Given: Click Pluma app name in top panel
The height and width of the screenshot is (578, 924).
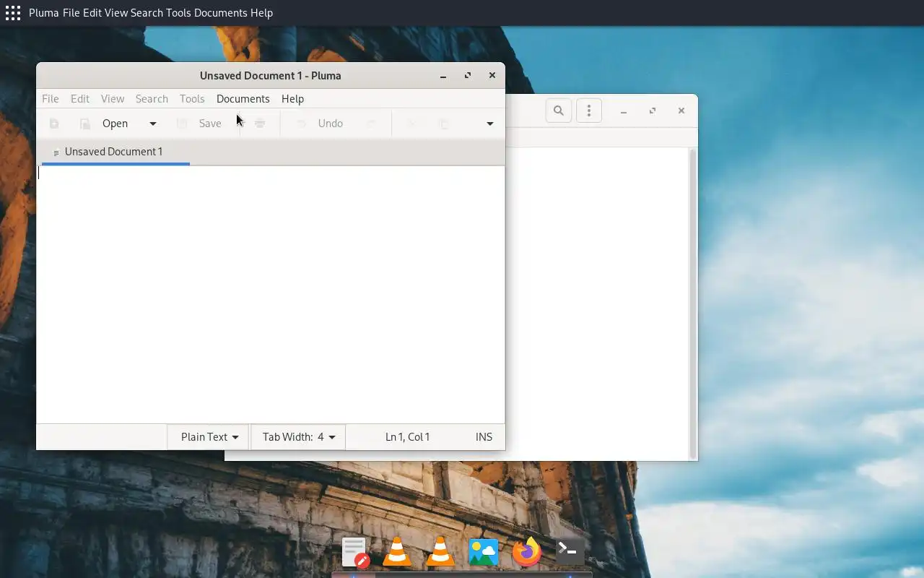Looking at the screenshot, I should coord(43,13).
